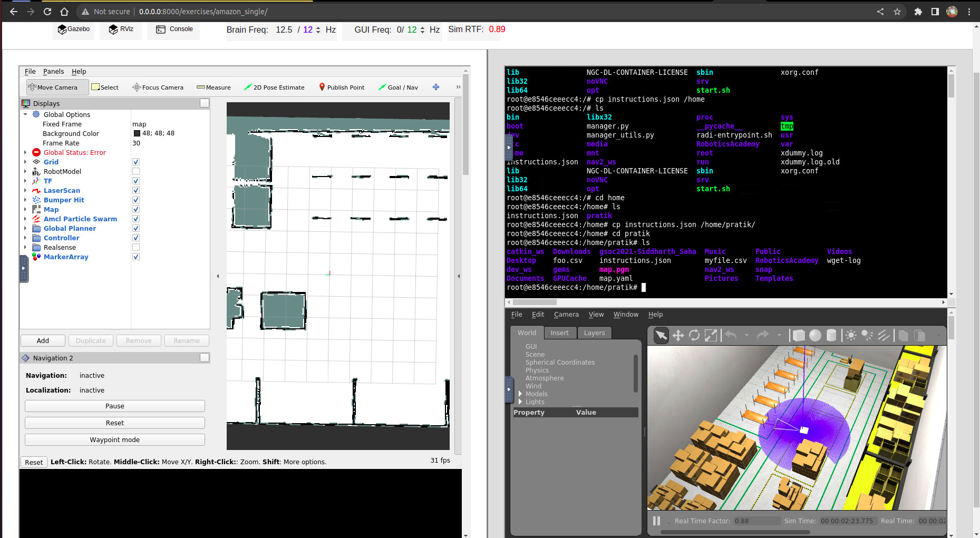Toggle TF display checkbox
Screen dimensions: 980x538
[x=136, y=181]
